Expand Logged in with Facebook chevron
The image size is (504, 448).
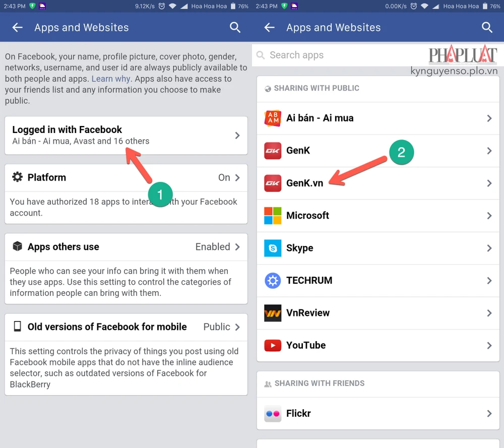click(237, 135)
